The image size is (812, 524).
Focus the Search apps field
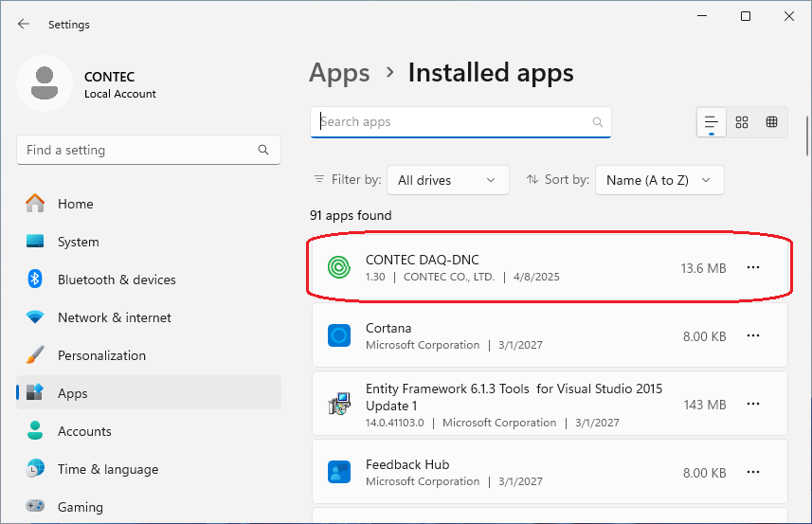pos(460,122)
